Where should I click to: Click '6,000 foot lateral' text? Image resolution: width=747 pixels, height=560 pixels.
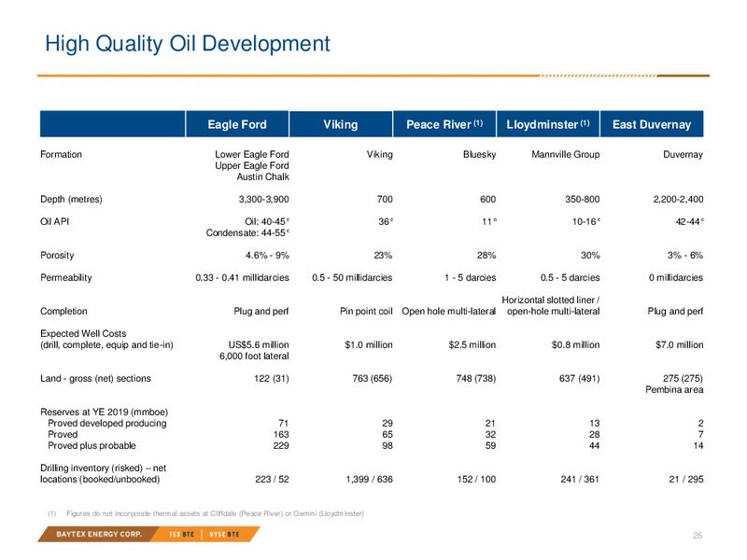click(x=254, y=356)
